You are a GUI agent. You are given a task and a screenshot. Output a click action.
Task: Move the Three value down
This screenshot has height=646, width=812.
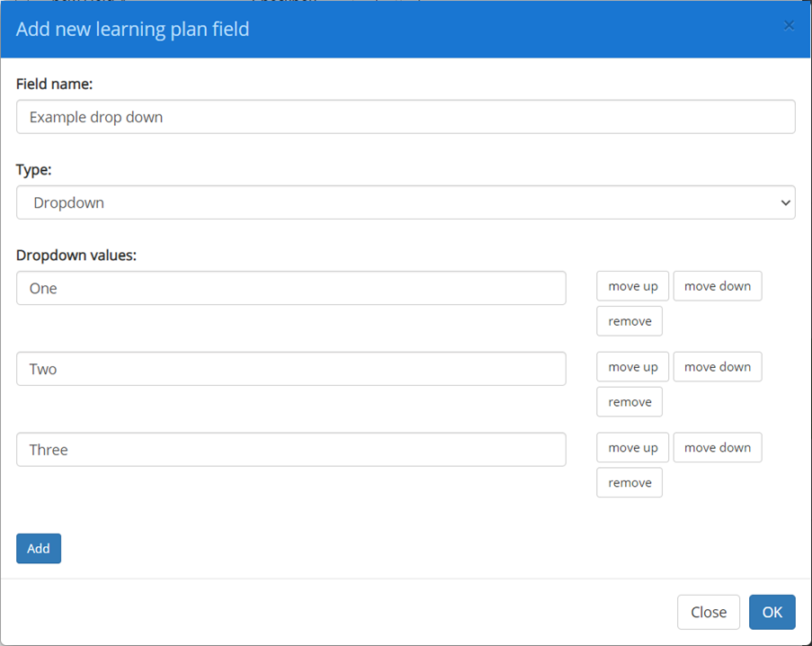[x=717, y=447]
